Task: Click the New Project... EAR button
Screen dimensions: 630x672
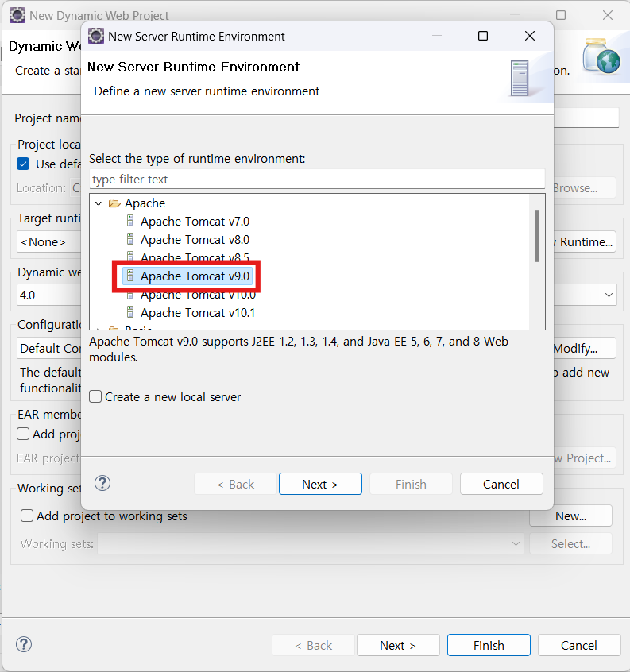Action: coord(585,458)
